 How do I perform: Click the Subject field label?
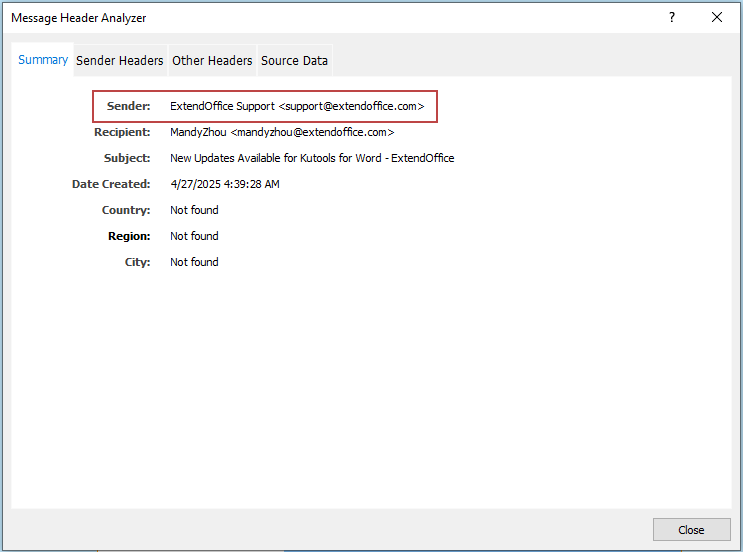click(x=127, y=158)
